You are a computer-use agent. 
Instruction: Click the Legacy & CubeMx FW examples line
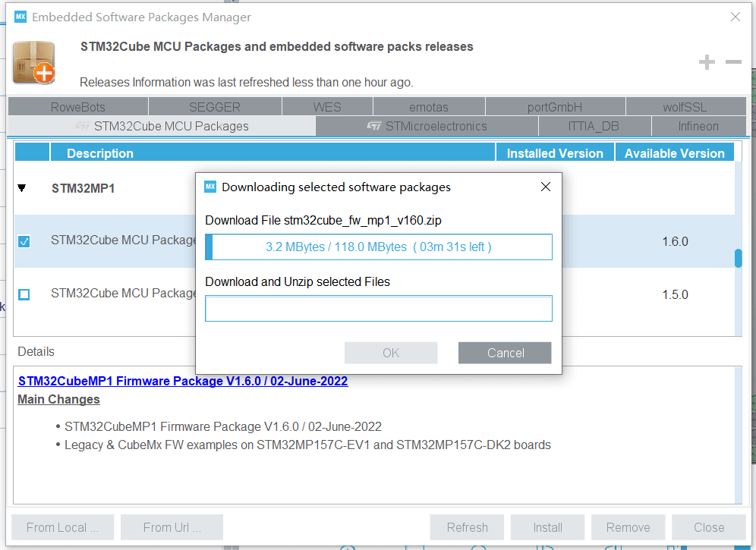coord(307,445)
